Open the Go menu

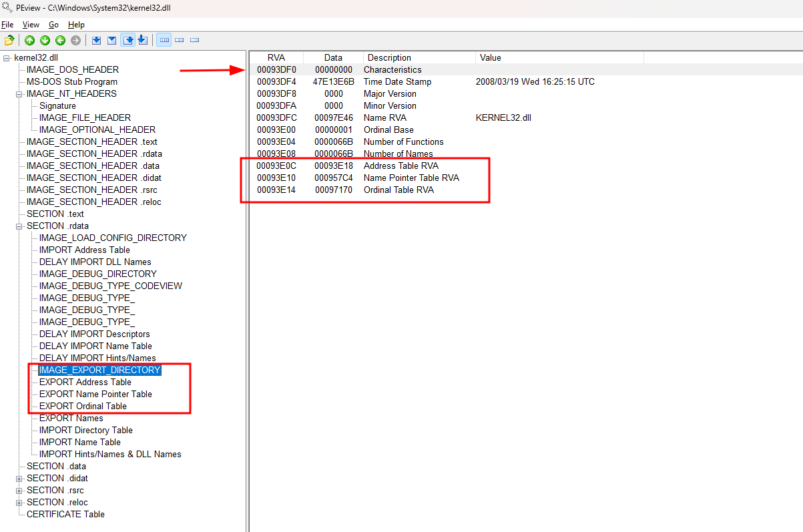point(53,25)
